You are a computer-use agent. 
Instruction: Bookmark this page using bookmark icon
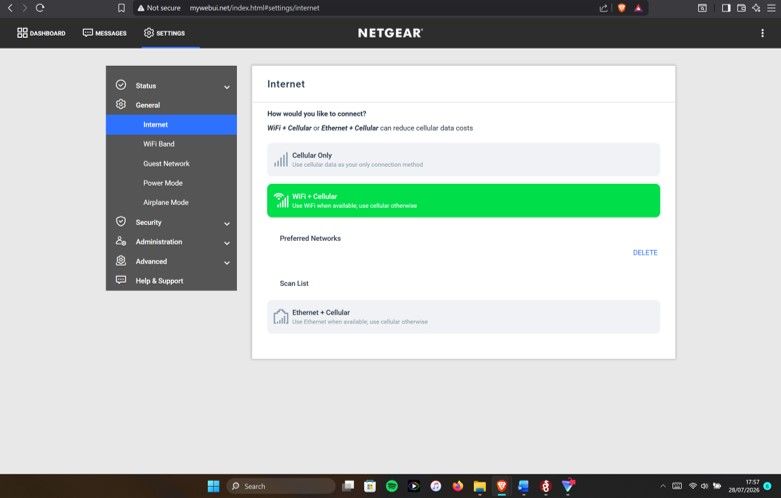(x=121, y=8)
